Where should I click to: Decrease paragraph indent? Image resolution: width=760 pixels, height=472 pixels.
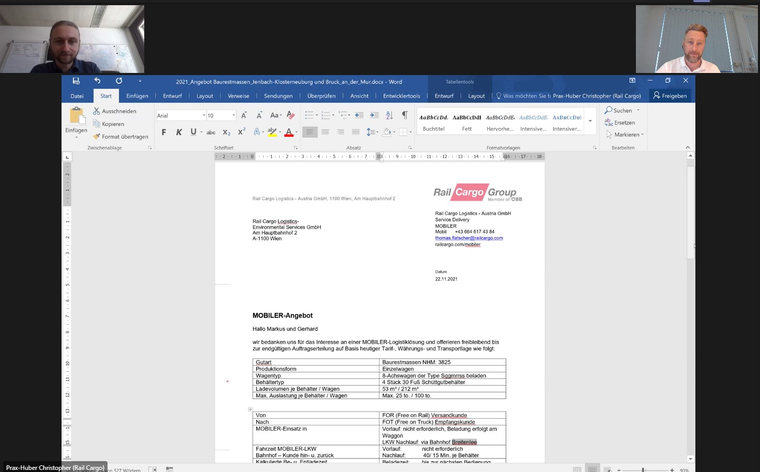coord(359,115)
